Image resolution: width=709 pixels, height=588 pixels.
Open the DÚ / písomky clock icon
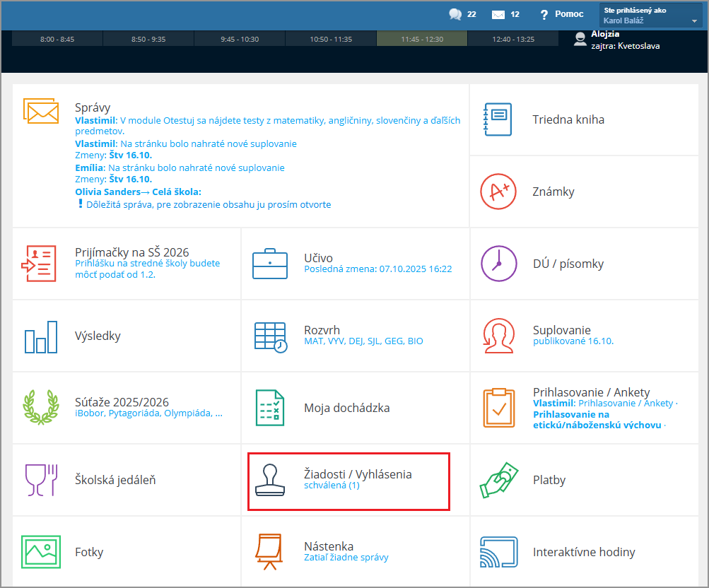pyautogui.click(x=498, y=264)
